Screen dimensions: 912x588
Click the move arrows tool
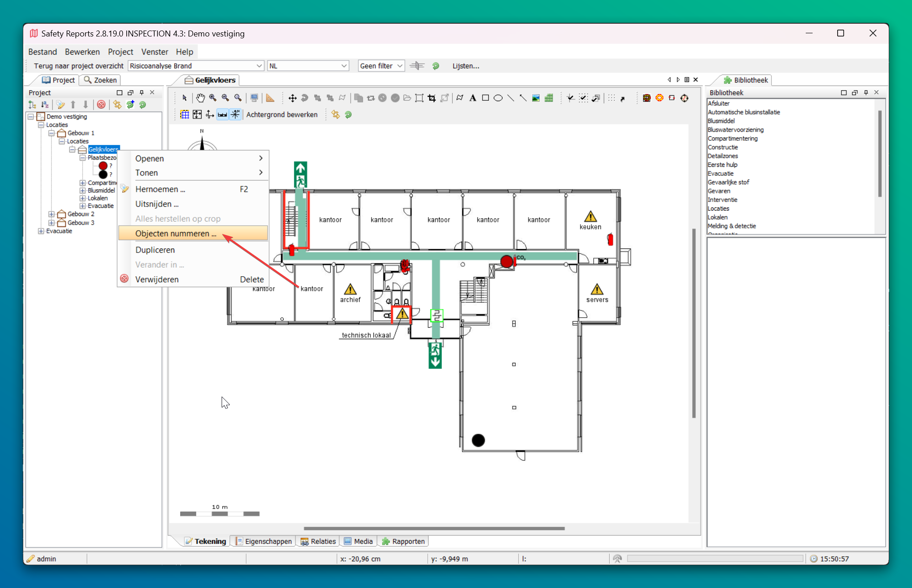pos(292,98)
